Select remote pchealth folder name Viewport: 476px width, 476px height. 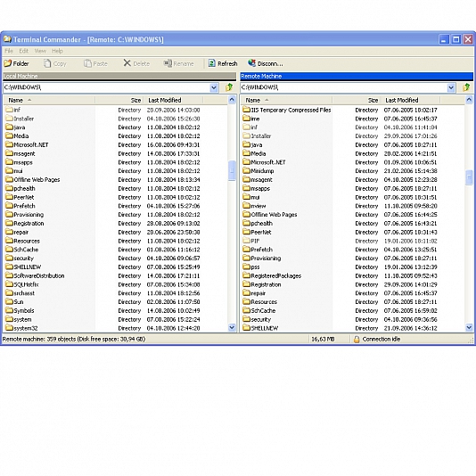(262, 224)
